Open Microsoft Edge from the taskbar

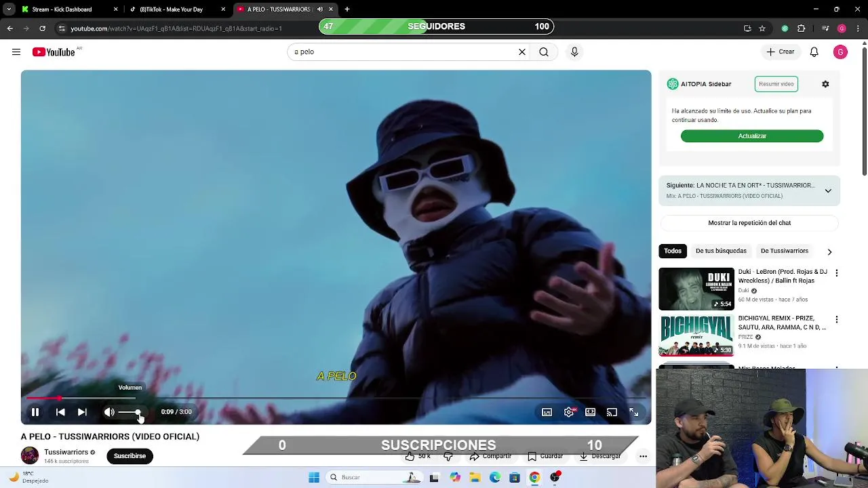point(495,477)
